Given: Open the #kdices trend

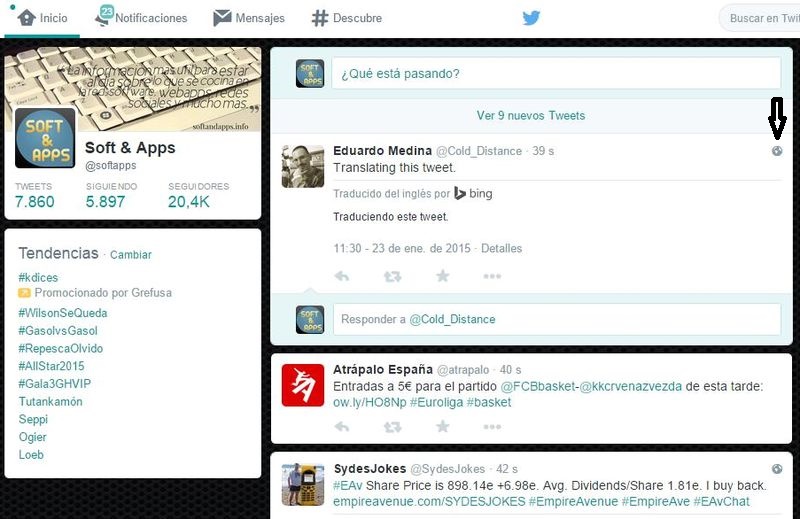Looking at the screenshot, I should 38,278.
